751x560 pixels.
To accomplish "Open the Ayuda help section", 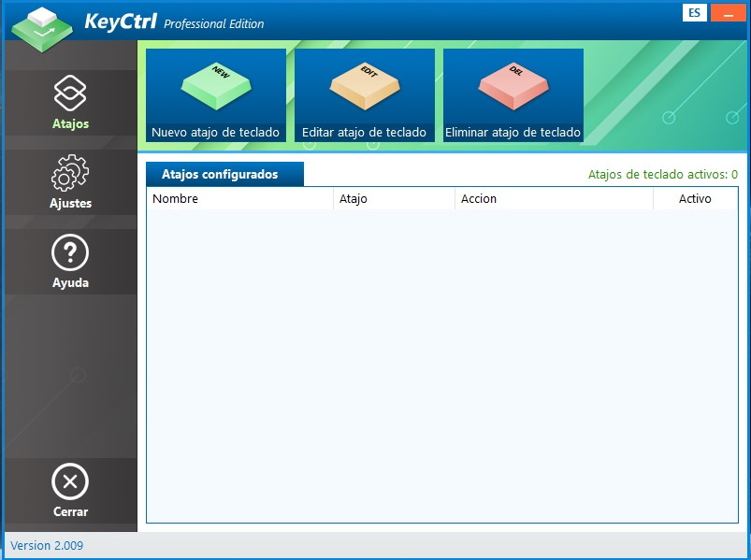I will (70, 262).
